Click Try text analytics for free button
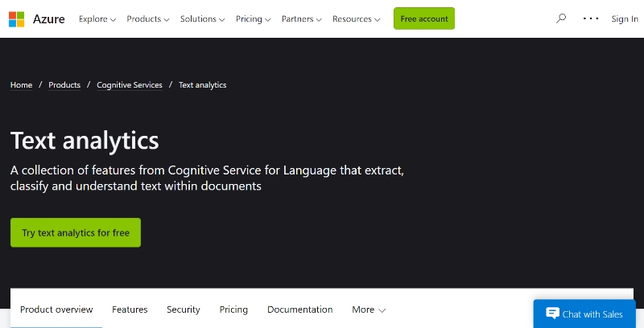The width and height of the screenshot is (644, 328). pos(76,232)
